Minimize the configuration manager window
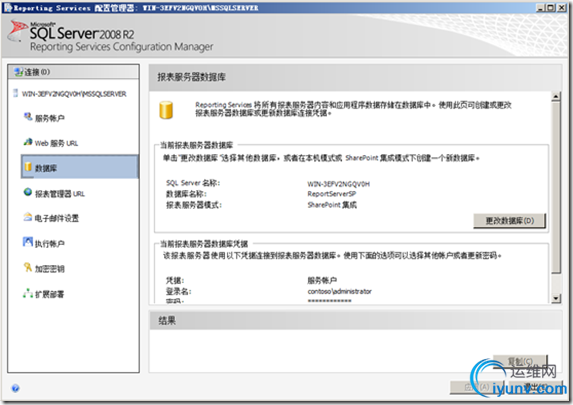This screenshot has height=405, width=573. 541,8
